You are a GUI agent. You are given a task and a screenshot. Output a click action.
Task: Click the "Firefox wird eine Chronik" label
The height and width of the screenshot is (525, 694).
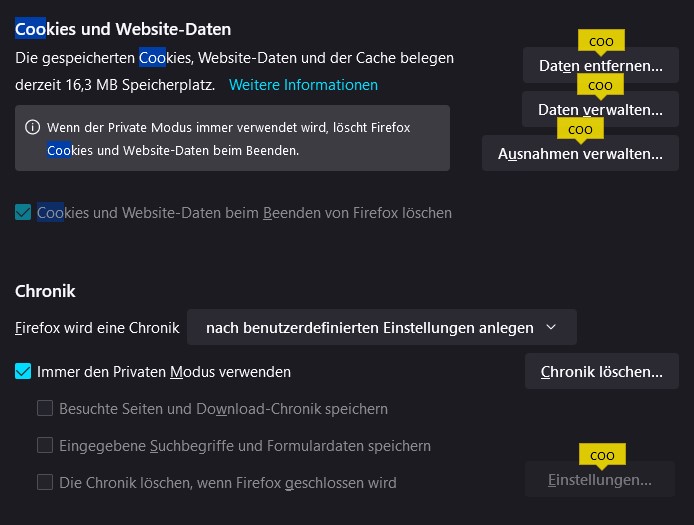click(97, 327)
